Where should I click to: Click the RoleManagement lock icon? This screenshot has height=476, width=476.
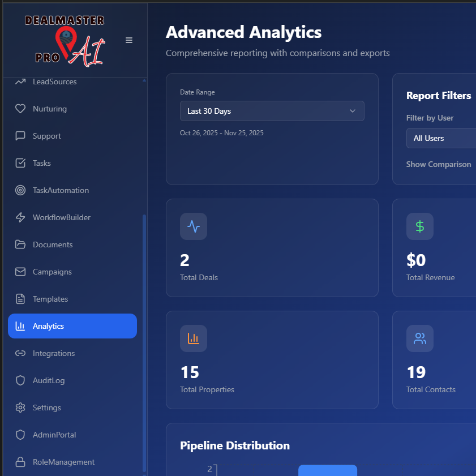coord(20,462)
